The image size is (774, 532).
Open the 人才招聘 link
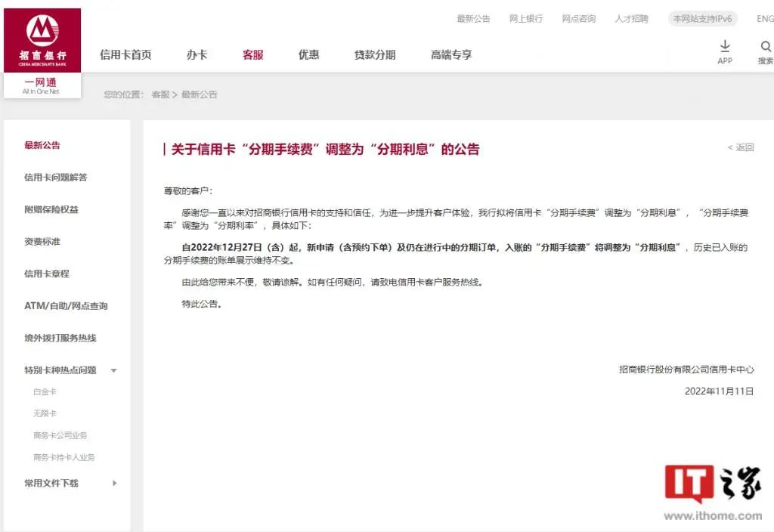(631, 19)
